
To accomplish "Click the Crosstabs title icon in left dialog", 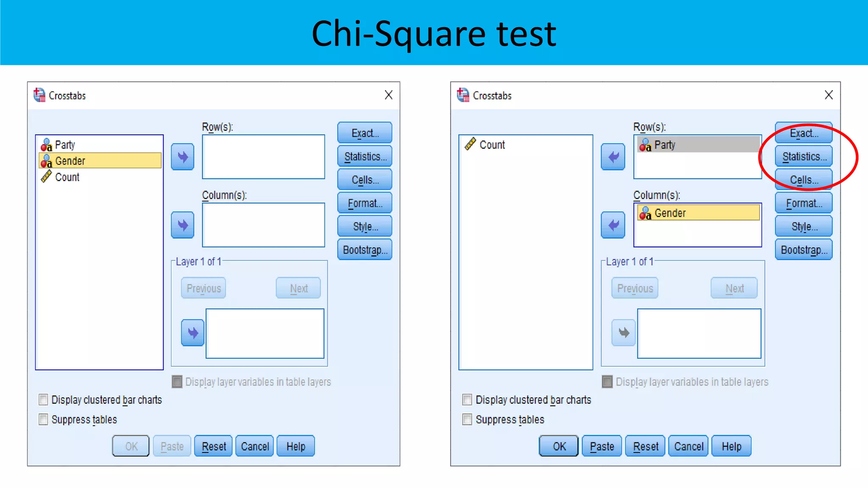I will point(39,95).
